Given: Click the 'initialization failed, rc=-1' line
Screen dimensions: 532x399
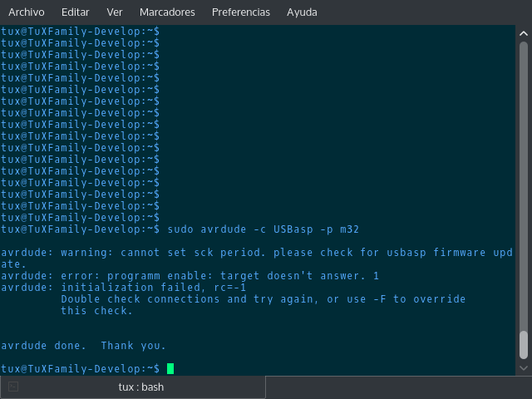Looking at the screenshot, I should coord(124,288).
